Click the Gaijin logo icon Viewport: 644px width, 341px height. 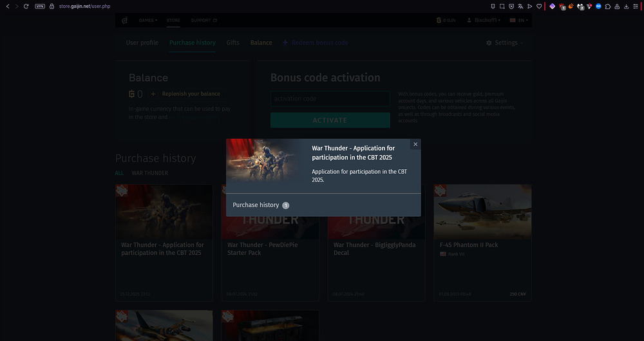pos(125,21)
